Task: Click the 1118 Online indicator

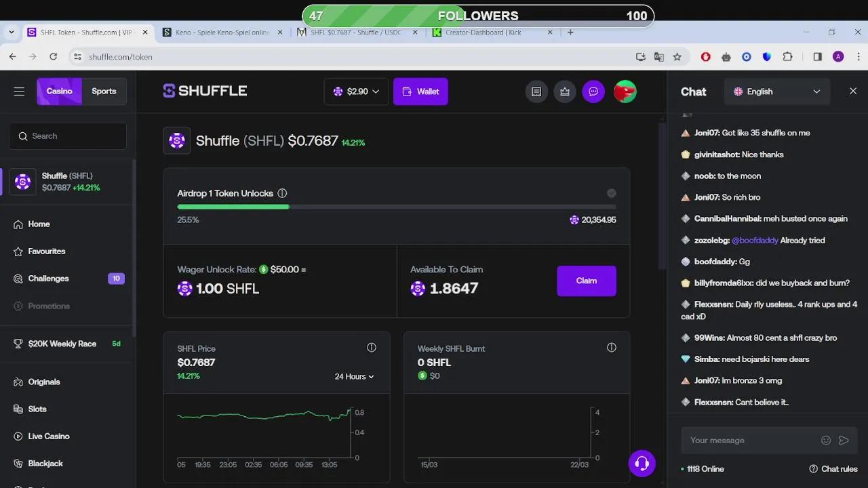Action: (703, 469)
